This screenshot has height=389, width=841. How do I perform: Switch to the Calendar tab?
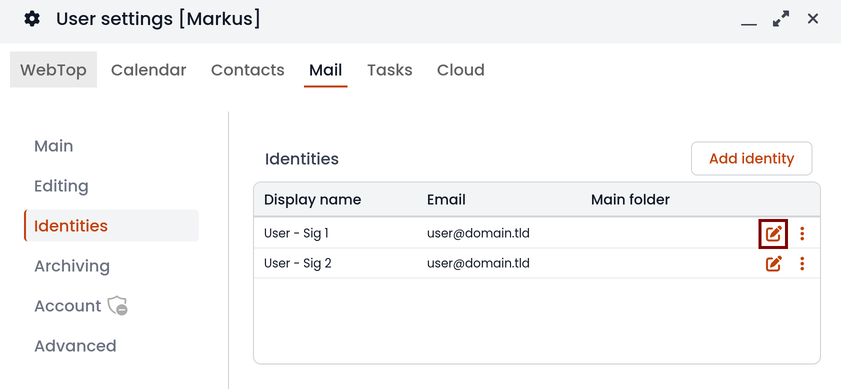[x=149, y=70]
